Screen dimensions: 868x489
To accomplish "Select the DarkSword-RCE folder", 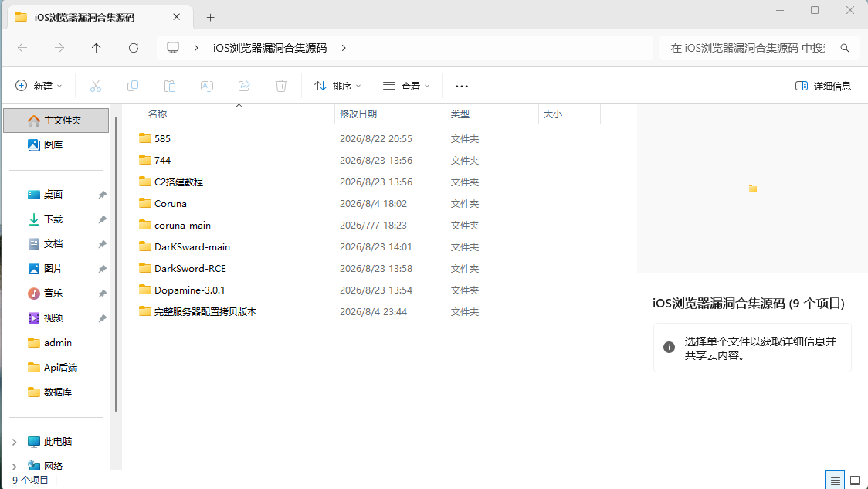I will click(x=191, y=269).
